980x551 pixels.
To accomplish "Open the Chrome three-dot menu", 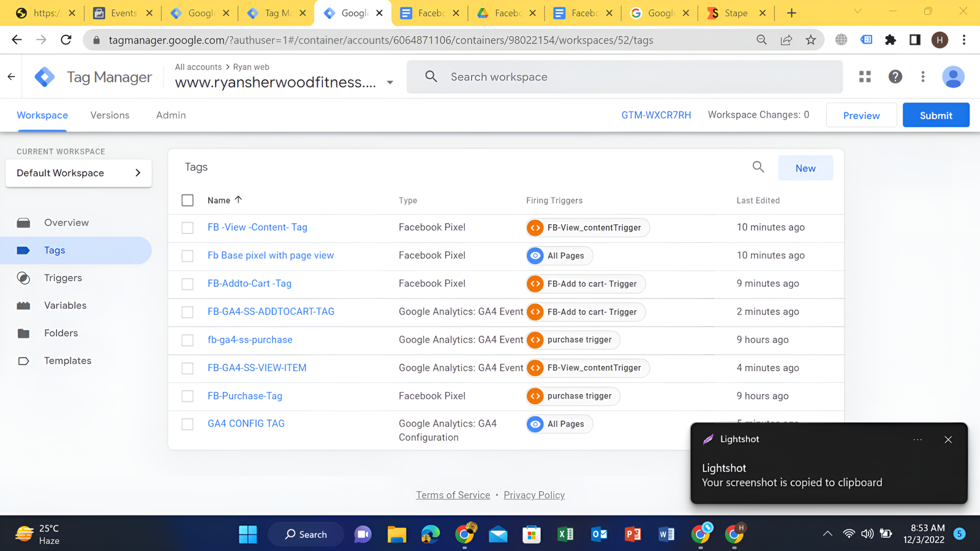I will [964, 40].
